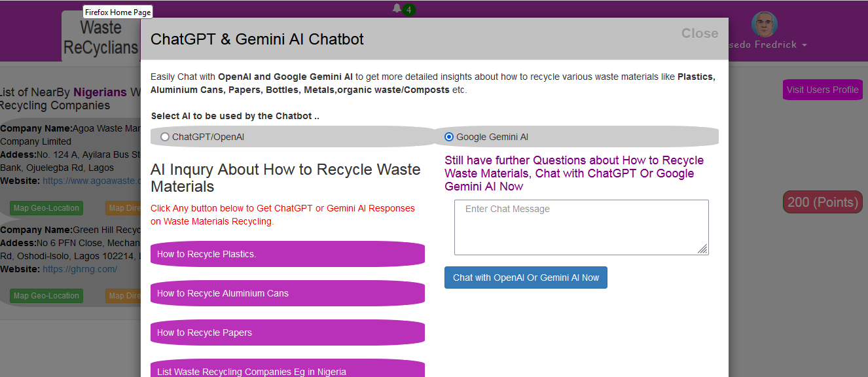The height and width of the screenshot is (377, 868).
Task: Select the Google Gemini AI radio option
Action: [449, 137]
